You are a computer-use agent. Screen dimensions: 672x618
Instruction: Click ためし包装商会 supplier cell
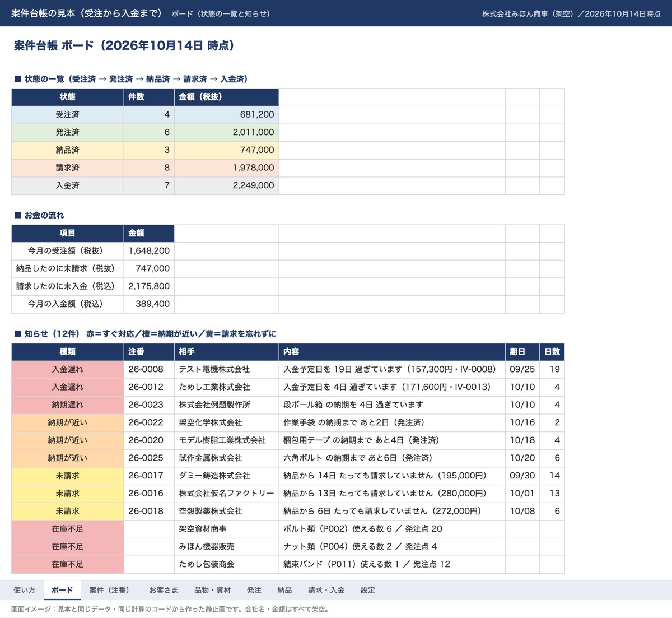tap(227, 564)
